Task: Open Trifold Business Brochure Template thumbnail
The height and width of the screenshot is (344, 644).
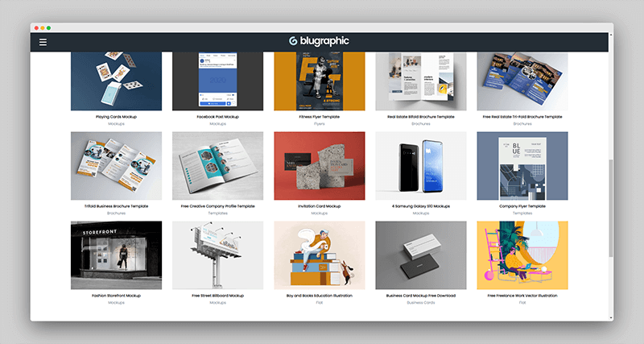Action: (x=116, y=166)
